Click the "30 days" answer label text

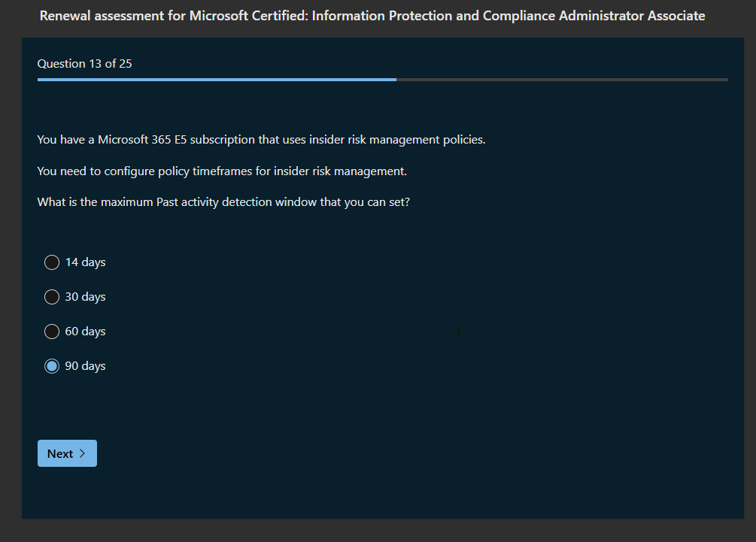85,297
